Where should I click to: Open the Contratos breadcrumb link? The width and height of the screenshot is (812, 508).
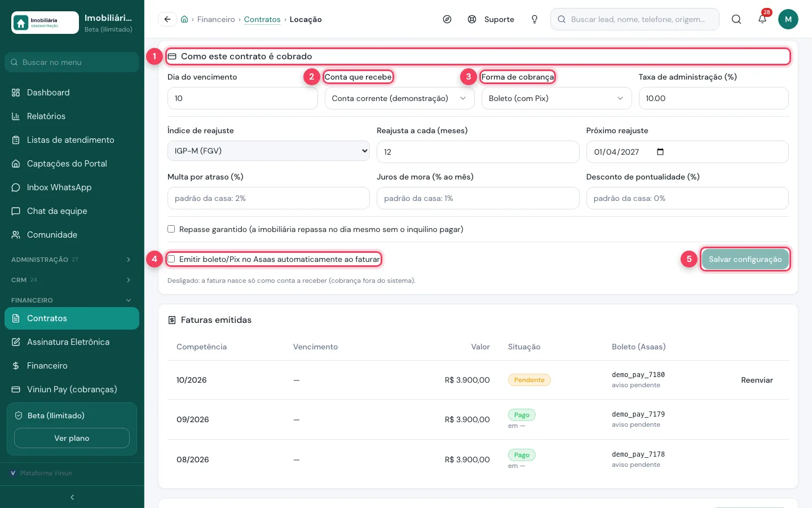262,19
